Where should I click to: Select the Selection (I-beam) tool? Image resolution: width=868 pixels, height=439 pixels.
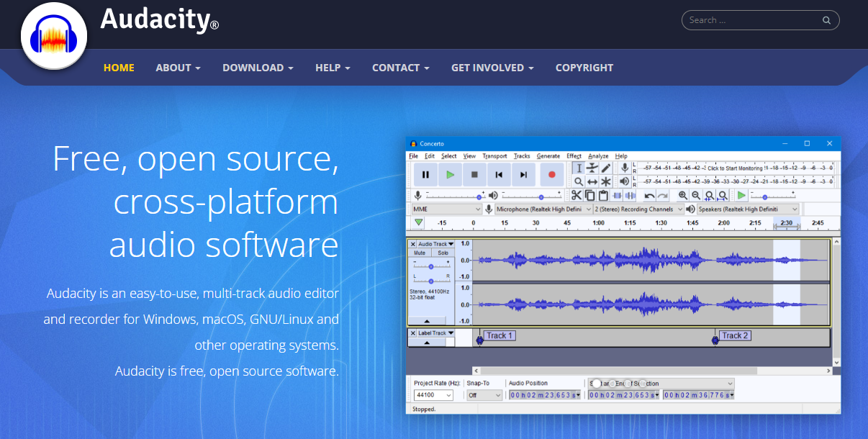tap(578, 168)
